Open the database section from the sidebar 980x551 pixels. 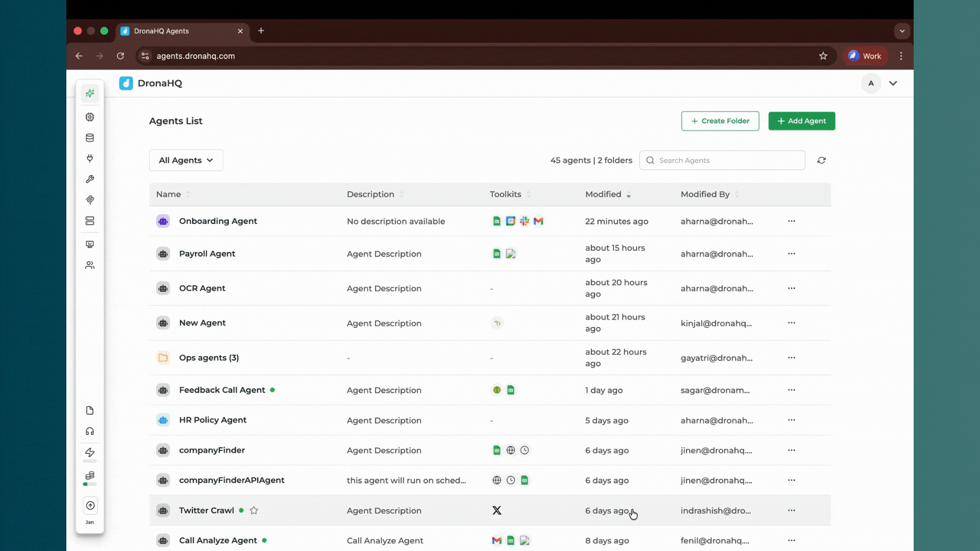(90, 138)
